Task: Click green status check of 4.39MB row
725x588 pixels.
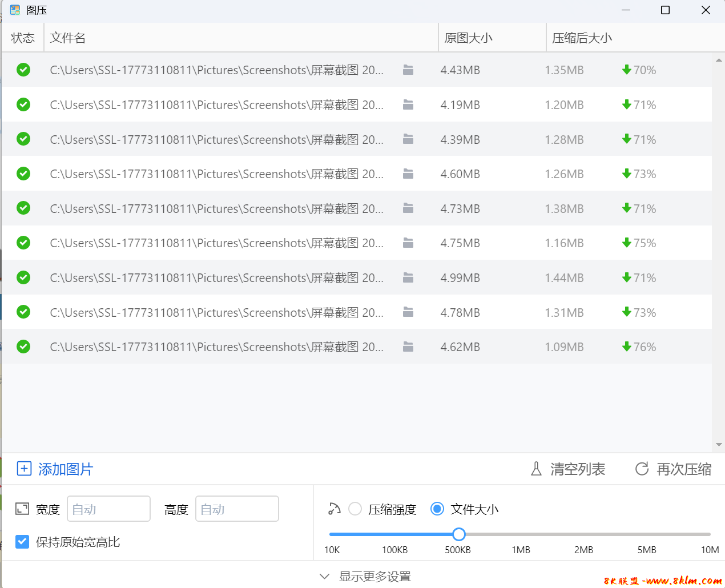Action: coord(23,139)
